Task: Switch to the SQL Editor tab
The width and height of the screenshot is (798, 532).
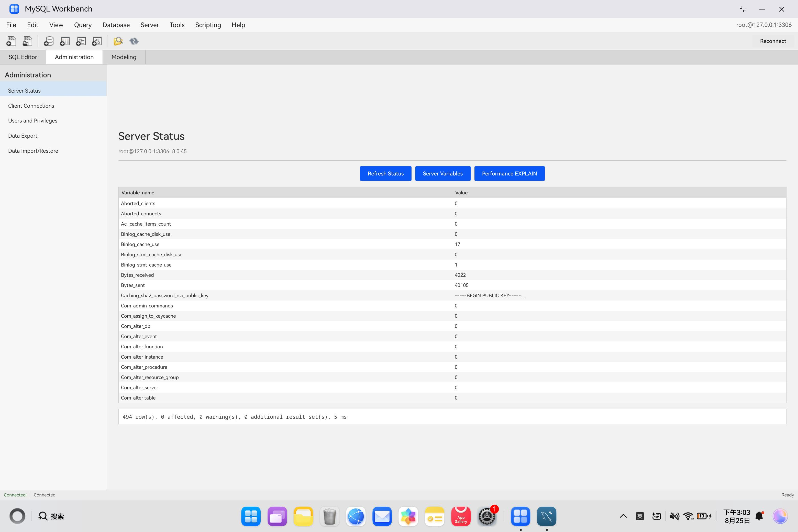Action: (x=23, y=57)
